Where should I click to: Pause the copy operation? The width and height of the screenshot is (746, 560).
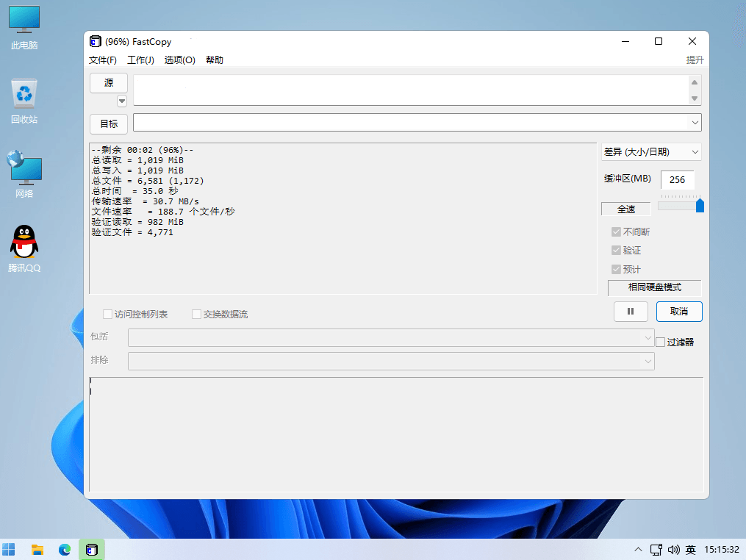pos(631,311)
